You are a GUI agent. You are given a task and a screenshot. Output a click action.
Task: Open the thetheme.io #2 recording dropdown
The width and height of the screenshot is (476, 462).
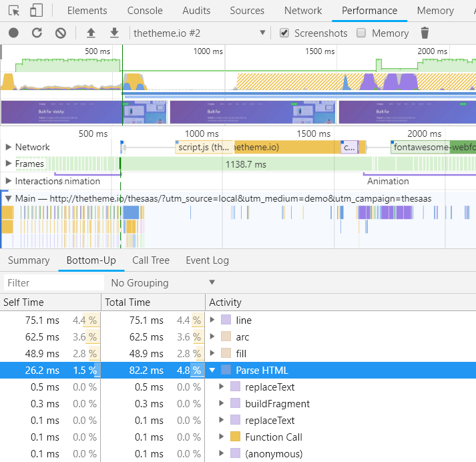coord(199,33)
